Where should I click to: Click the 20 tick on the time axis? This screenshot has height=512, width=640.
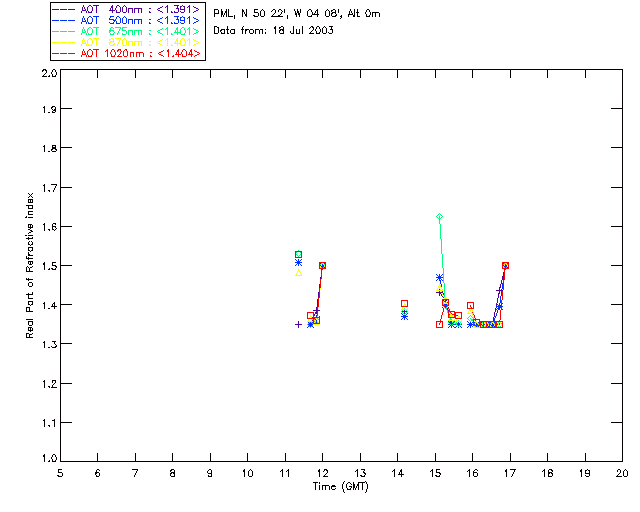622,472
